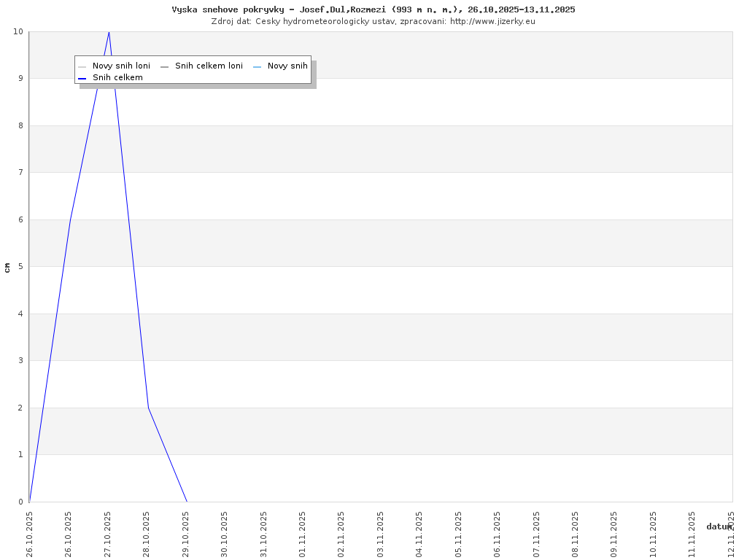Click the y-axis tick label 5
Viewport: 747px width, 560px height.
click(20, 266)
